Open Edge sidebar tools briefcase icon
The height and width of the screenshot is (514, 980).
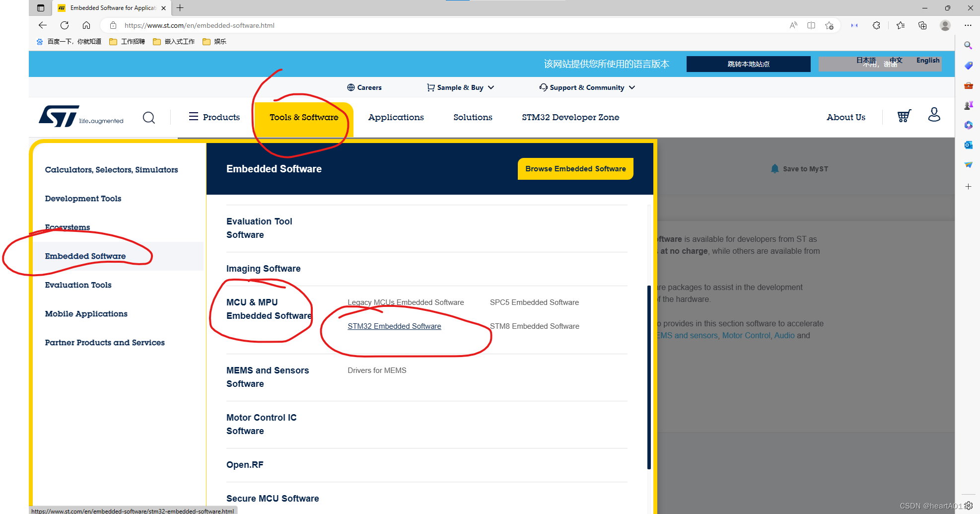click(x=968, y=85)
